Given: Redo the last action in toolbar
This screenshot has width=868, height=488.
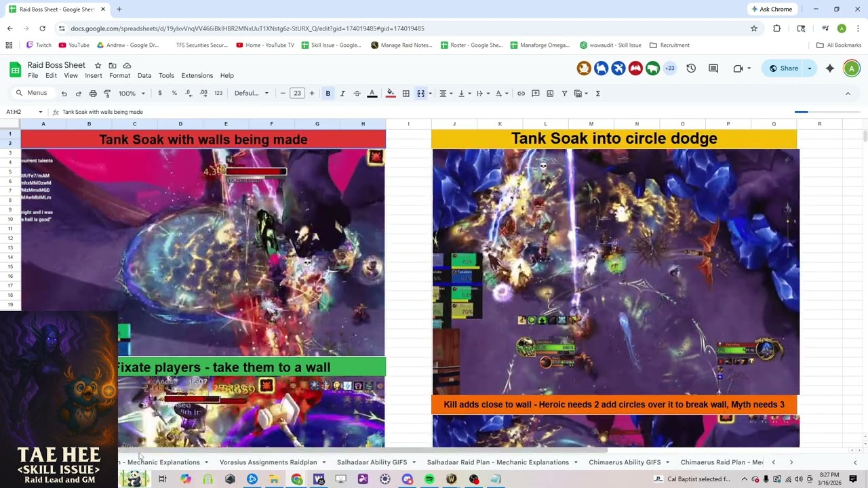Looking at the screenshot, I should 79,94.
